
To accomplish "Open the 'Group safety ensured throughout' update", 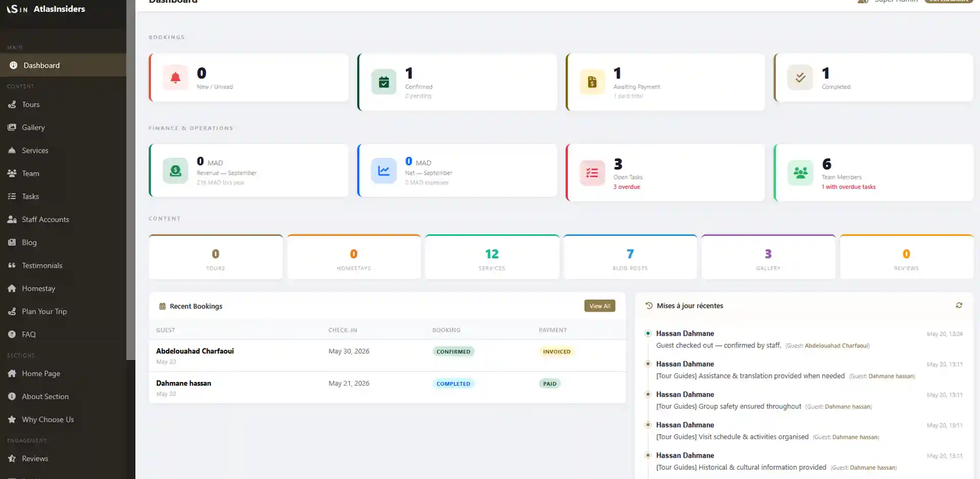I will pos(804,401).
